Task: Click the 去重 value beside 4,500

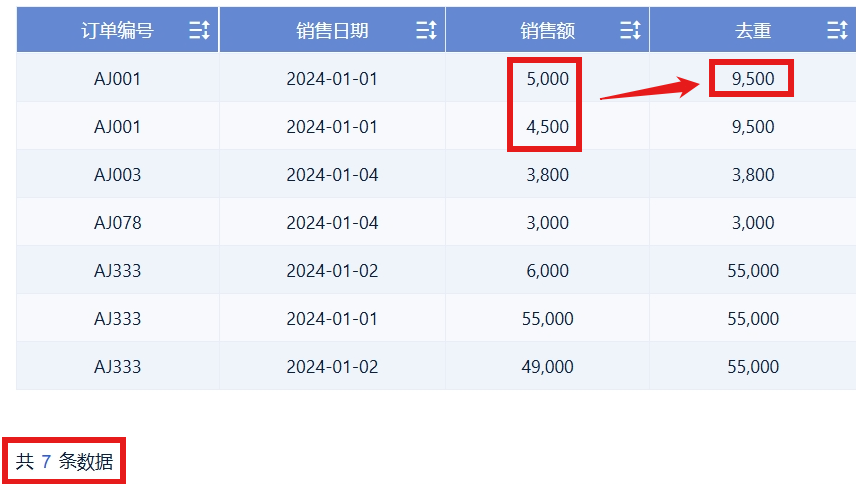Action: (x=753, y=127)
